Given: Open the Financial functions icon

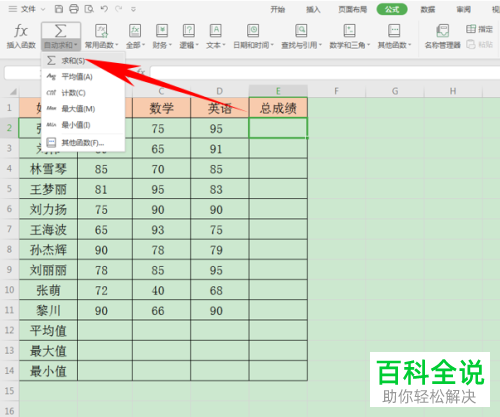Looking at the screenshot, I should pyautogui.click(x=162, y=31).
